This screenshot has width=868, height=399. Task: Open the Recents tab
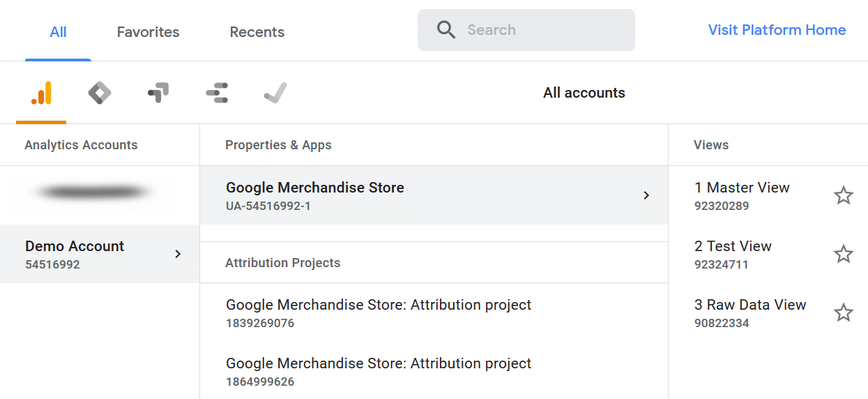257,32
